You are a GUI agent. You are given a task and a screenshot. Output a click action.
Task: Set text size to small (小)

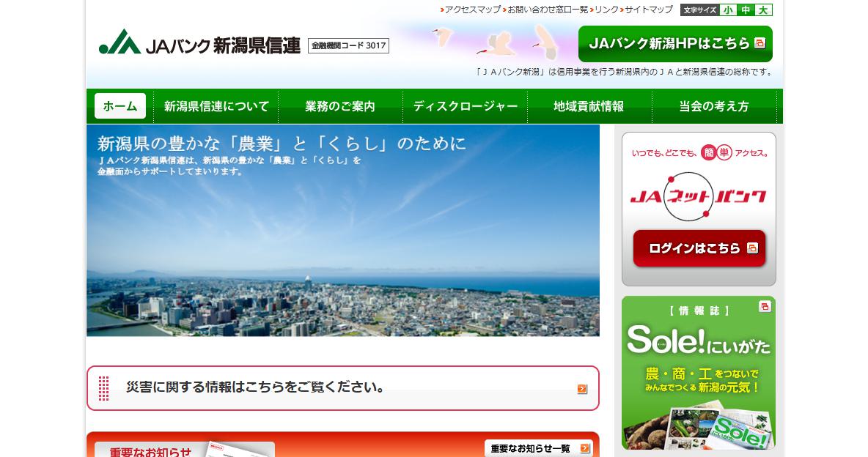(x=727, y=10)
